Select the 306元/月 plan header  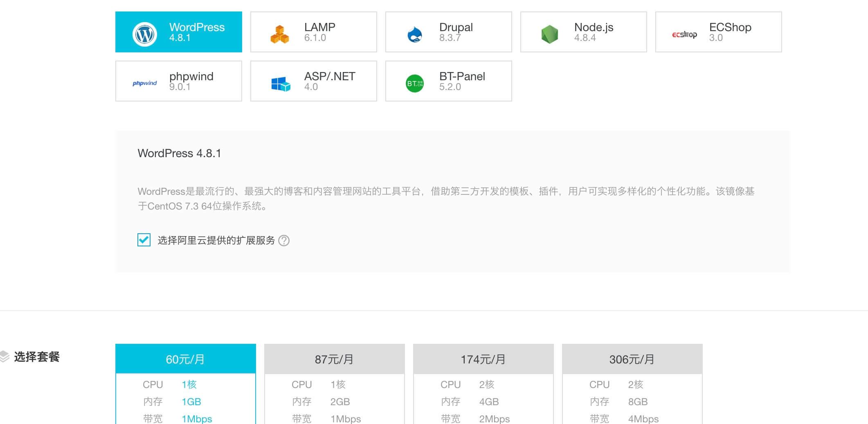coord(632,359)
